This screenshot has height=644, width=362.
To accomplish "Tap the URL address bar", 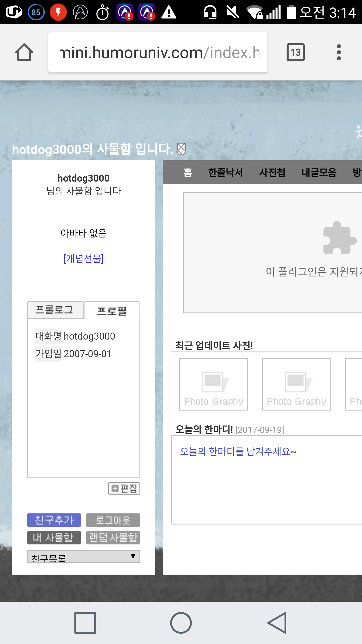I will (158, 52).
